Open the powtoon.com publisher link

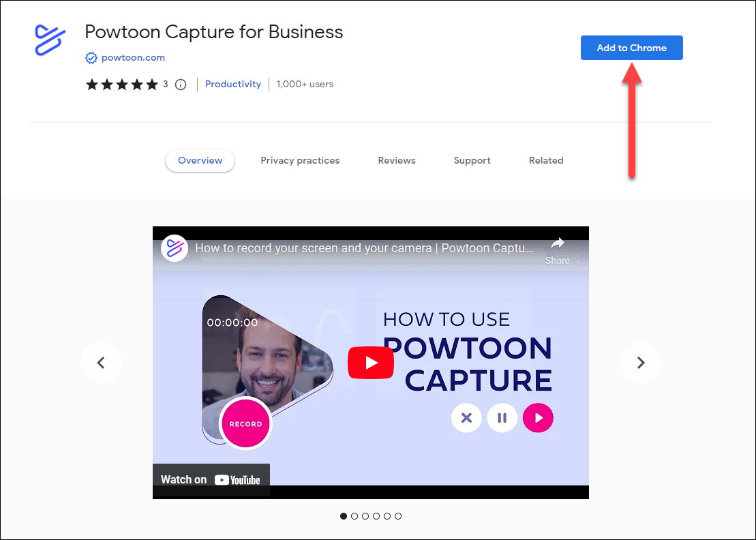133,58
